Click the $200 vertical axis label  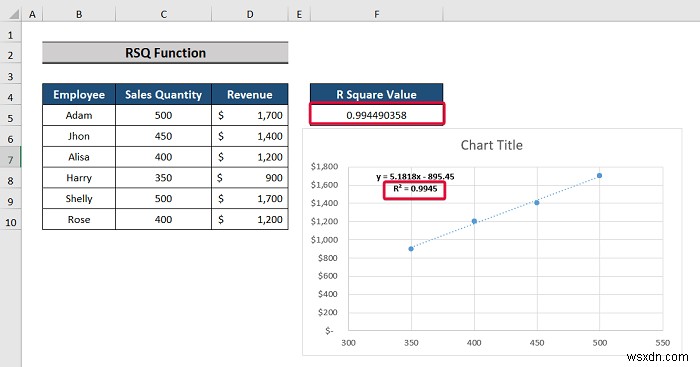327,312
